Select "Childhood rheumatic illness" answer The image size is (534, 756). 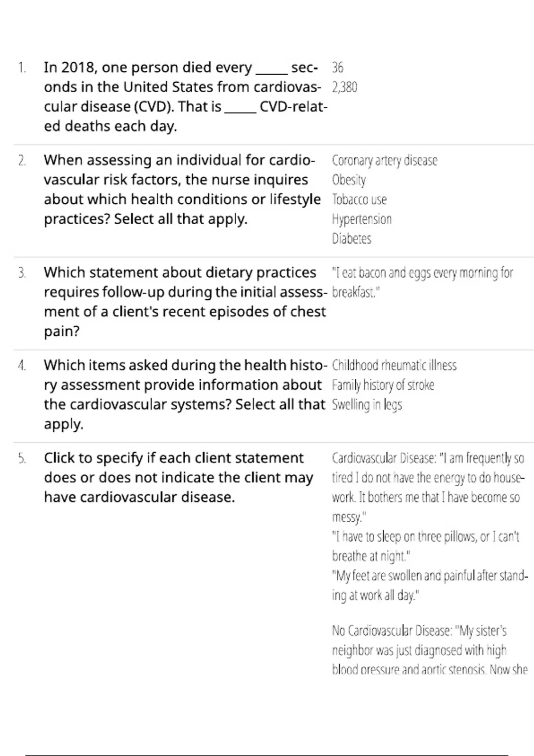click(x=394, y=366)
